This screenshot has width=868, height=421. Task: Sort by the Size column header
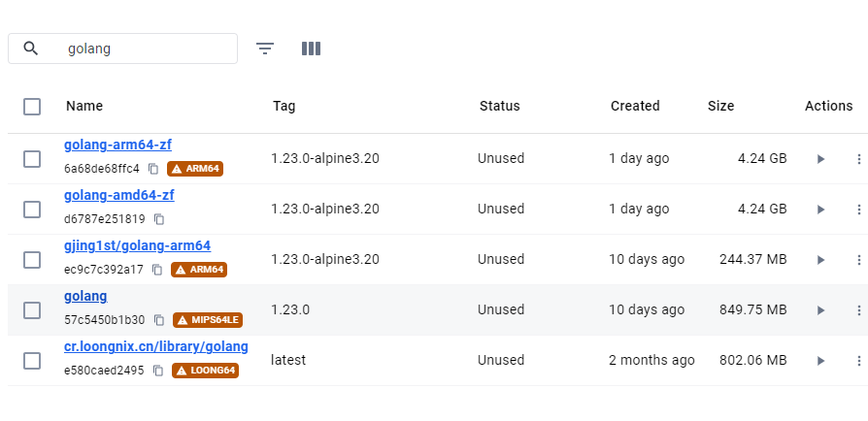pos(720,106)
